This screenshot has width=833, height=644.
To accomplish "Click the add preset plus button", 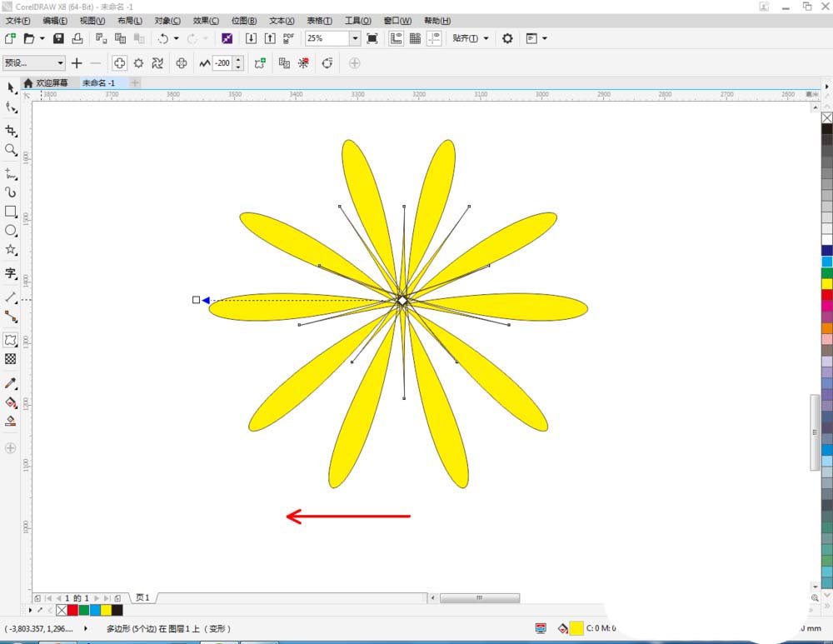I will tap(77, 62).
